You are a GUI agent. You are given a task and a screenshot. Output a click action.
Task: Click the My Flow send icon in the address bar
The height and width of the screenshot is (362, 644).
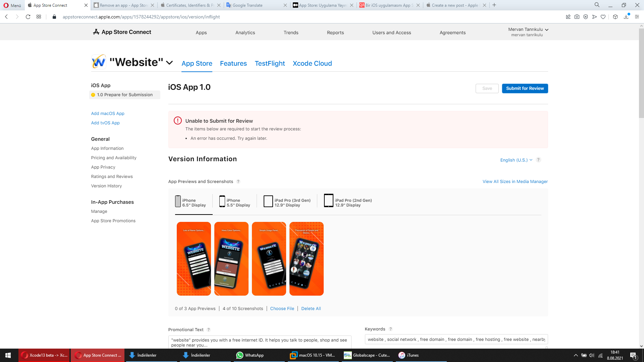pos(594,17)
